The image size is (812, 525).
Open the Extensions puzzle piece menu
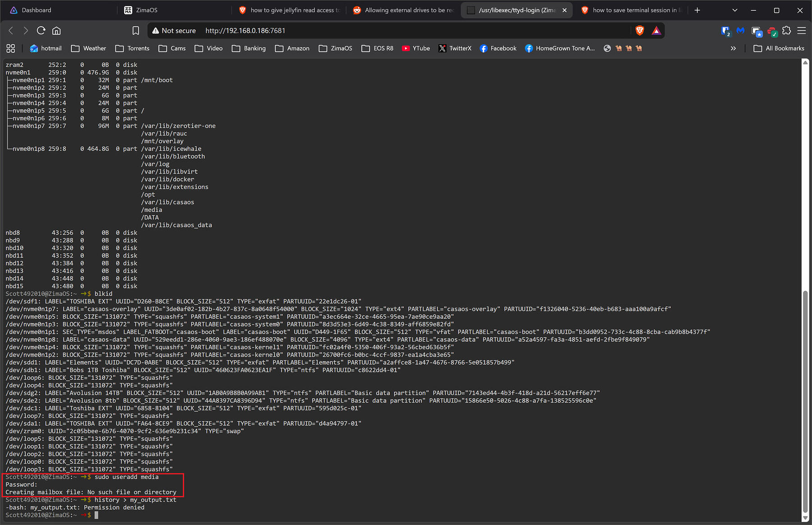tap(787, 31)
